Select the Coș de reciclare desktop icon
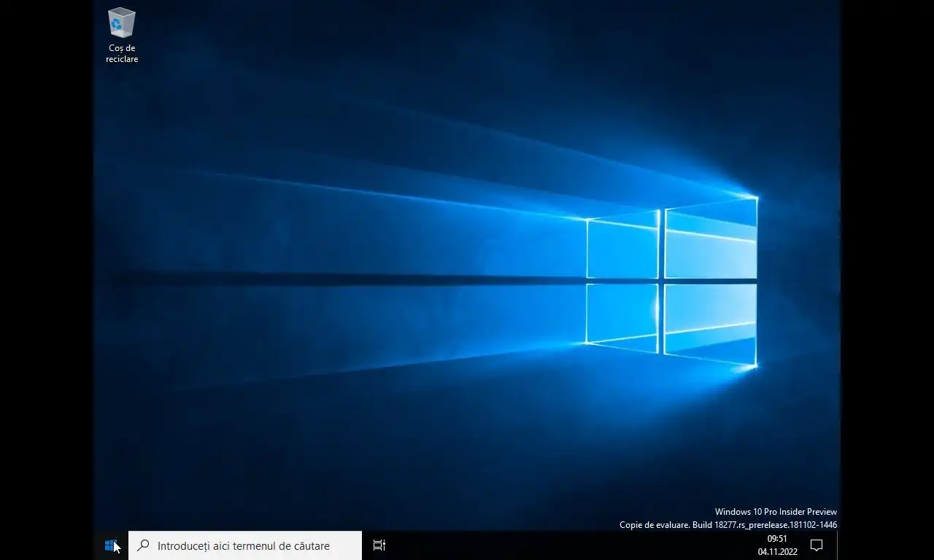The width and height of the screenshot is (934, 560). pyautogui.click(x=122, y=36)
